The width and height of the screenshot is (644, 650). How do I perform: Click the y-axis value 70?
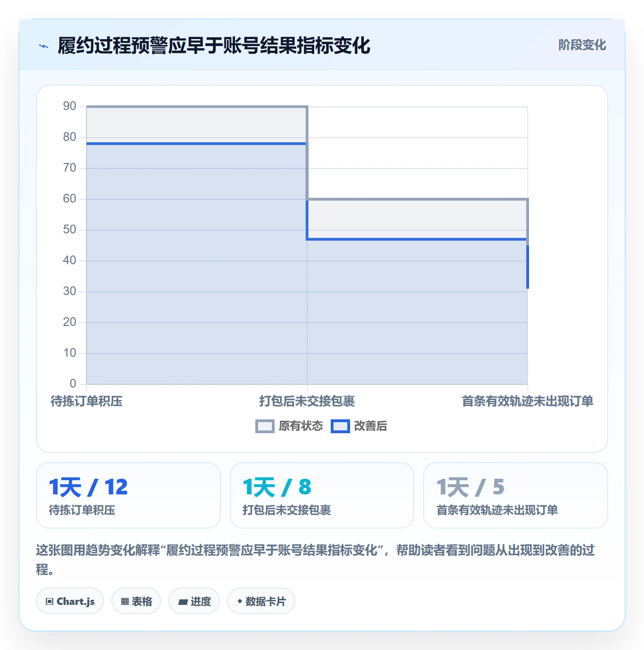coord(69,168)
